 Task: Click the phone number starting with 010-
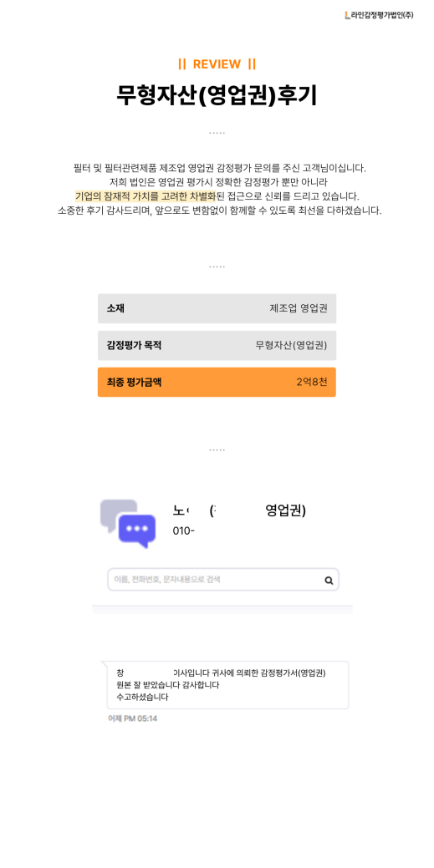pos(184,530)
